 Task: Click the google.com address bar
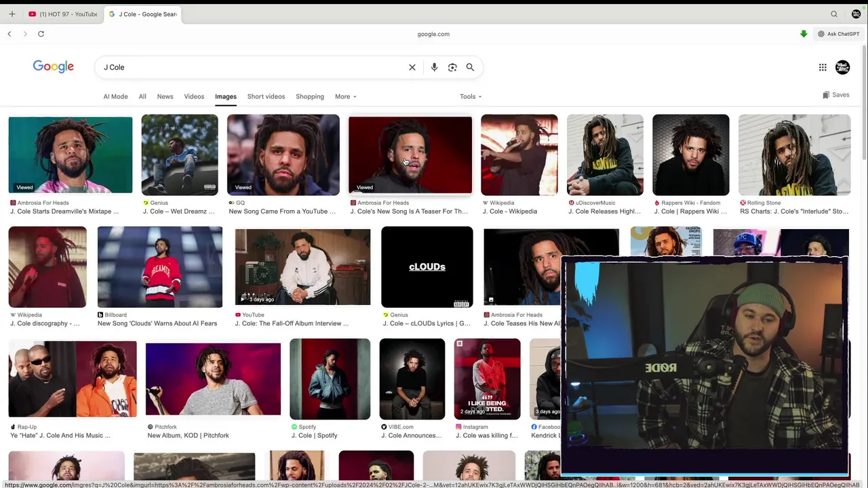click(433, 34)
